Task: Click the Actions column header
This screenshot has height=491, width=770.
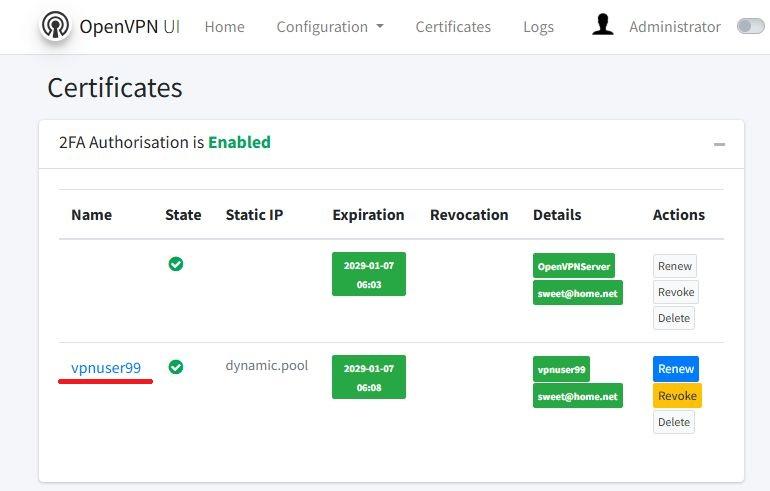Action: pyautogui.click(x=679, y=215)
